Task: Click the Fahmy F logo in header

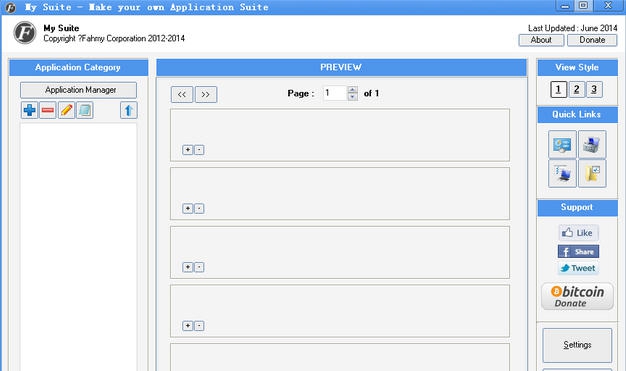Action: pyautogui.click(x=25, y=33)
